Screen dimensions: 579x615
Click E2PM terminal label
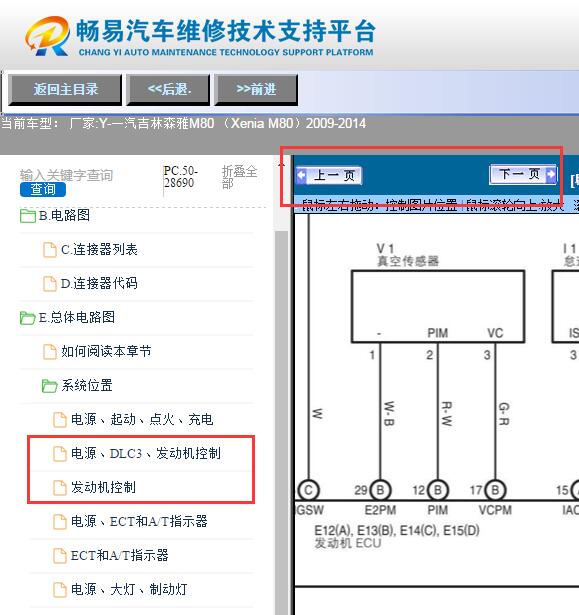380,510
